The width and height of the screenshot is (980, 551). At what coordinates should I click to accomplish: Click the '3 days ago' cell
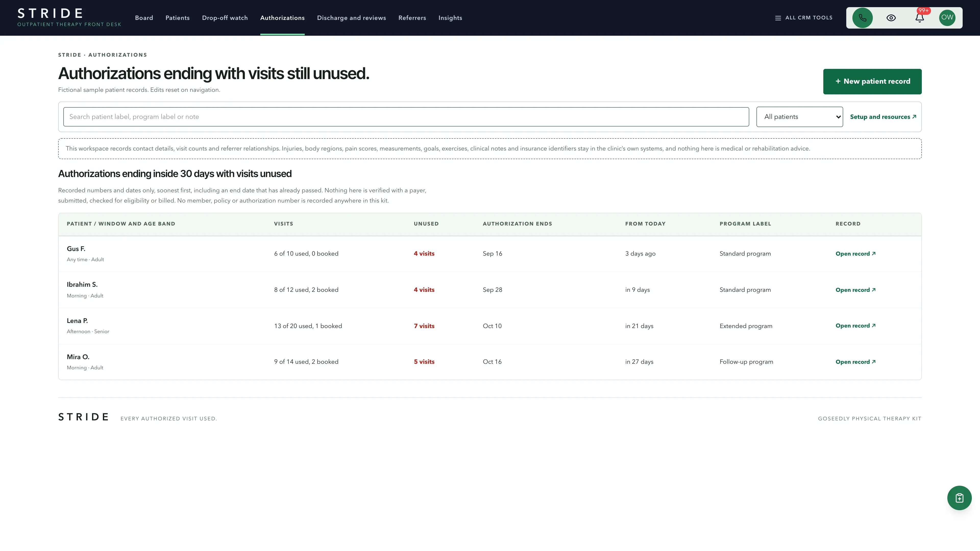pyautogui.click(x=640, y=254)
